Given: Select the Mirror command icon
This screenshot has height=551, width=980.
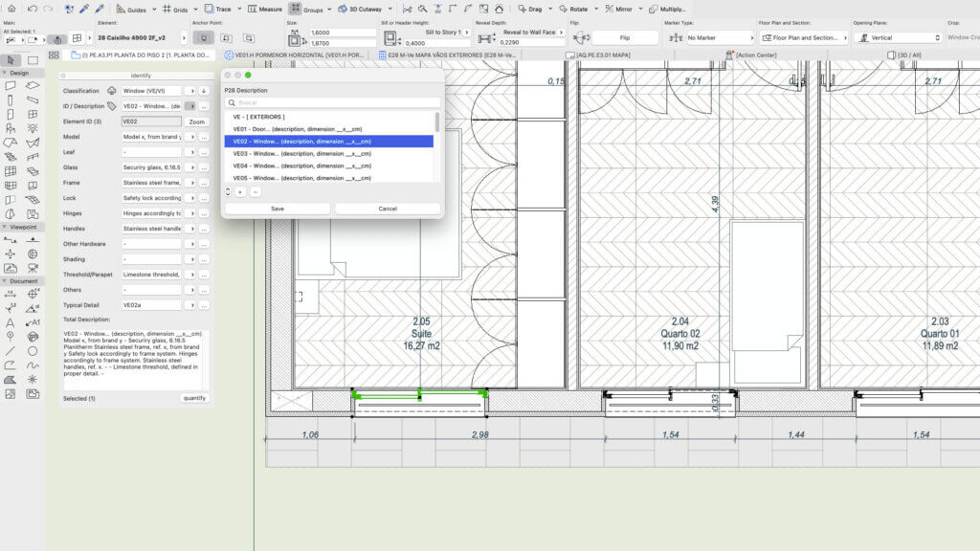Looking at the screenshot, I should pos(619,9).
